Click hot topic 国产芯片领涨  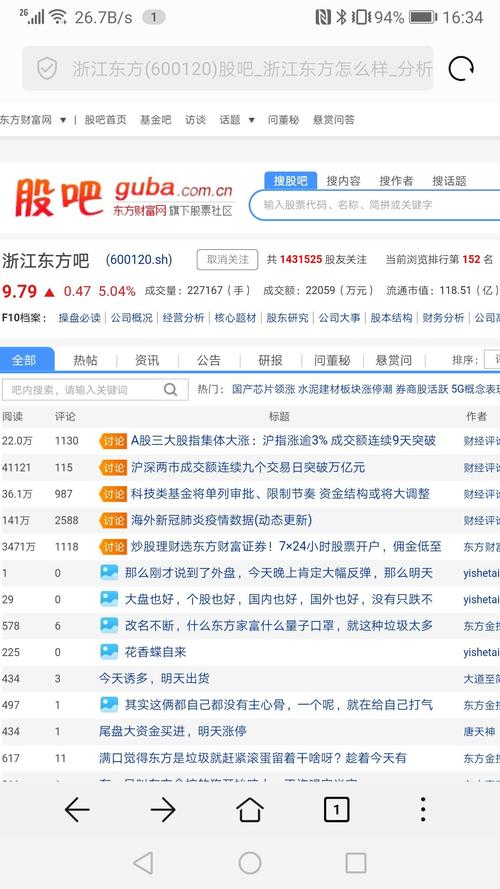click(264, 390)
